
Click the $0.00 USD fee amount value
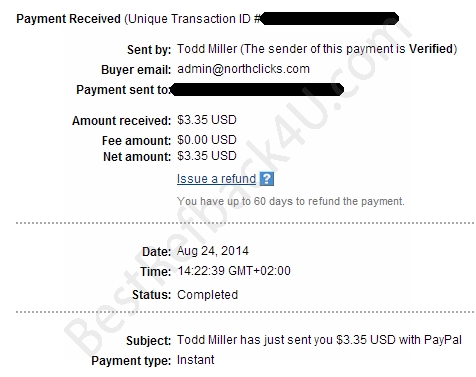tap(207, 140)
